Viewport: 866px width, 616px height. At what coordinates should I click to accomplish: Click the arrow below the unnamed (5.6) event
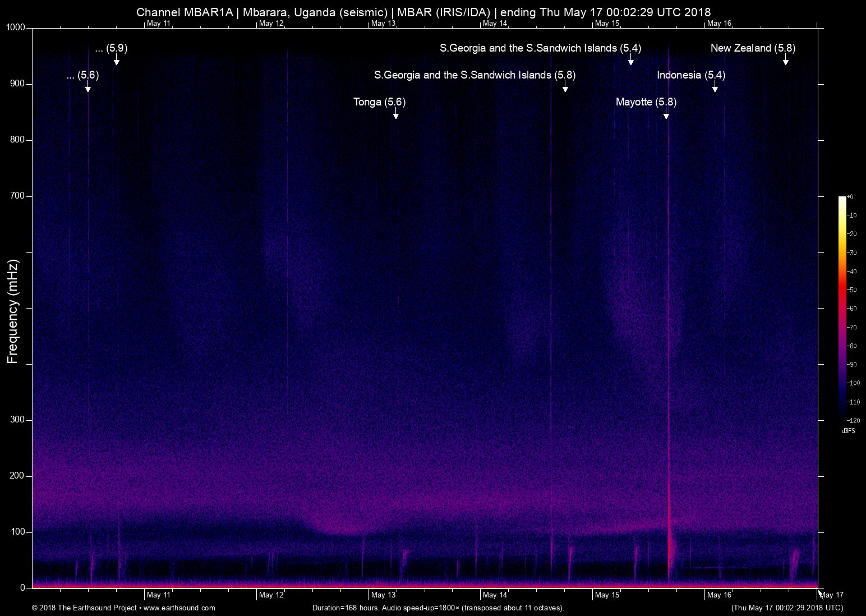[87, 88]
